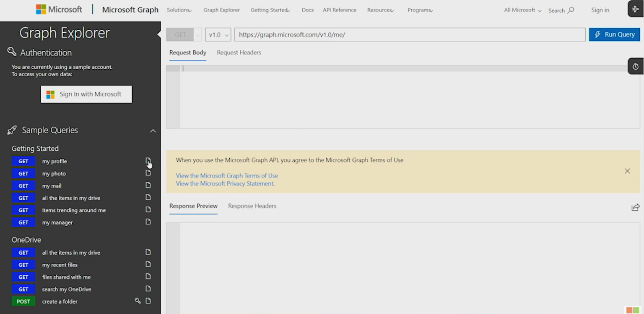The height and width of the screenshot is (314, 644).
Task: Open the permissions key icon for create a folder
Action: (x=138, y=301)
